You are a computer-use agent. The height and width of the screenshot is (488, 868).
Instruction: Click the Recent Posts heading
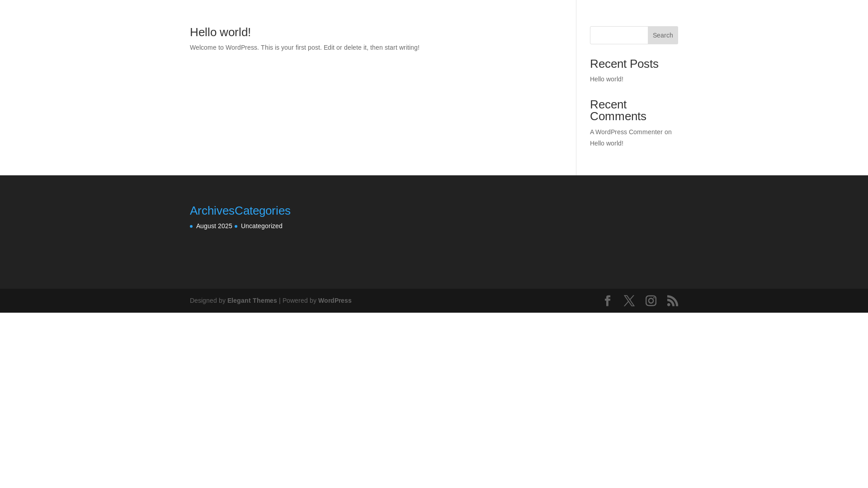tap(624, 64)
